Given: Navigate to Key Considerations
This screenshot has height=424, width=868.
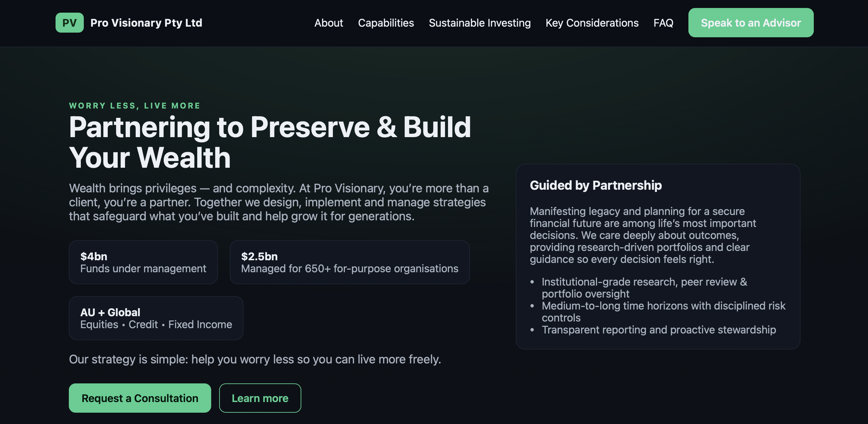Looking at the screenshot, I should (x=592, y=23).
